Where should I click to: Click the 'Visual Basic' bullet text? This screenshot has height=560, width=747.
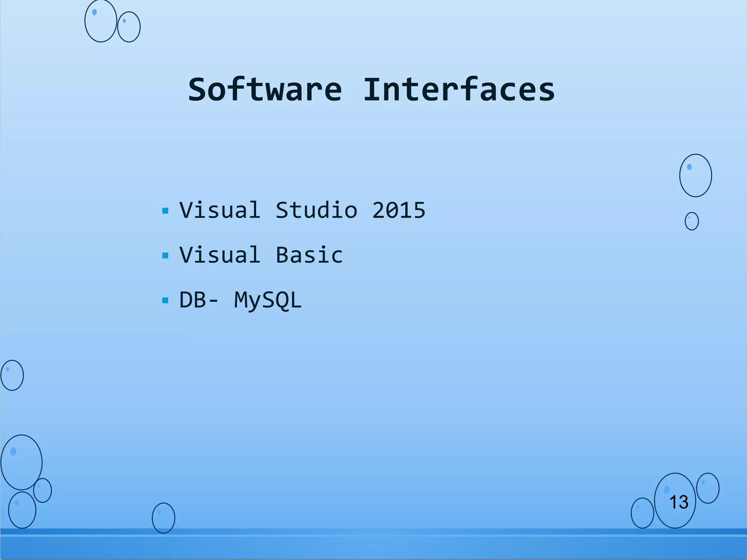pos(261,255)
